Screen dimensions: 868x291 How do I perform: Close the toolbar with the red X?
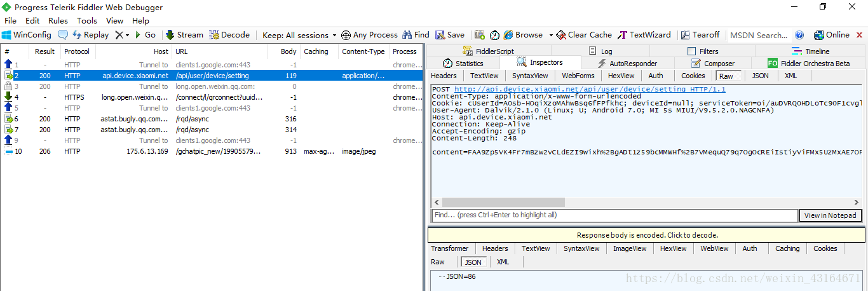859,35
